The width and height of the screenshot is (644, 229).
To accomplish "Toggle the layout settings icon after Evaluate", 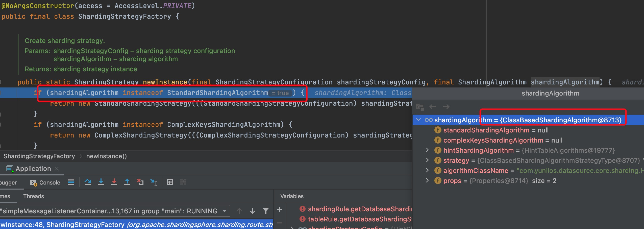I will pos(184,182).
